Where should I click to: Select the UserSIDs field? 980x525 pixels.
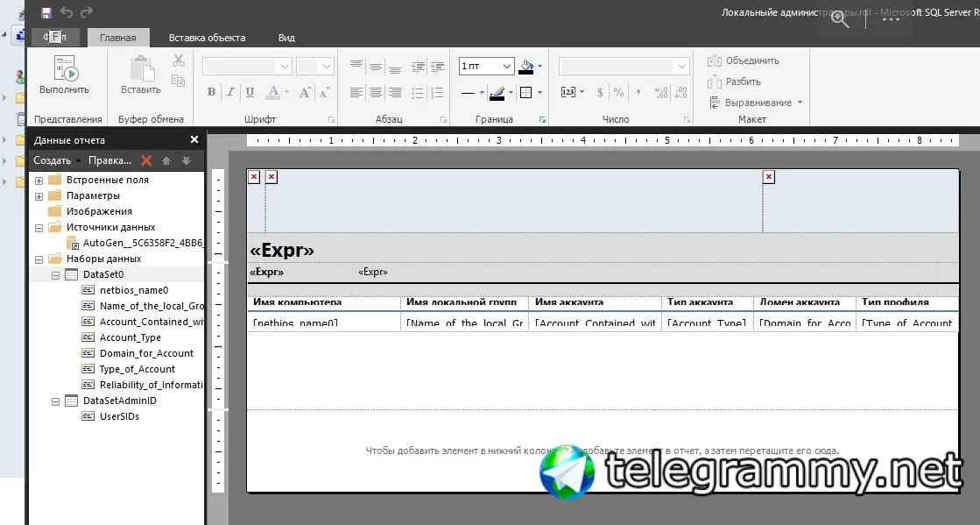click(119, 416)
